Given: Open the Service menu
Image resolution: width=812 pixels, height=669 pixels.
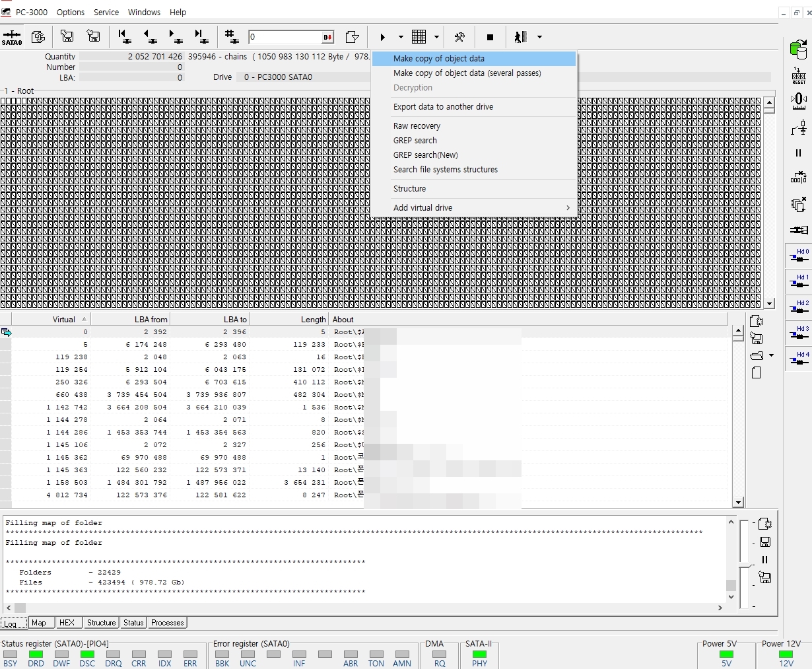Looking at the screenshot, I should [106, 12].
